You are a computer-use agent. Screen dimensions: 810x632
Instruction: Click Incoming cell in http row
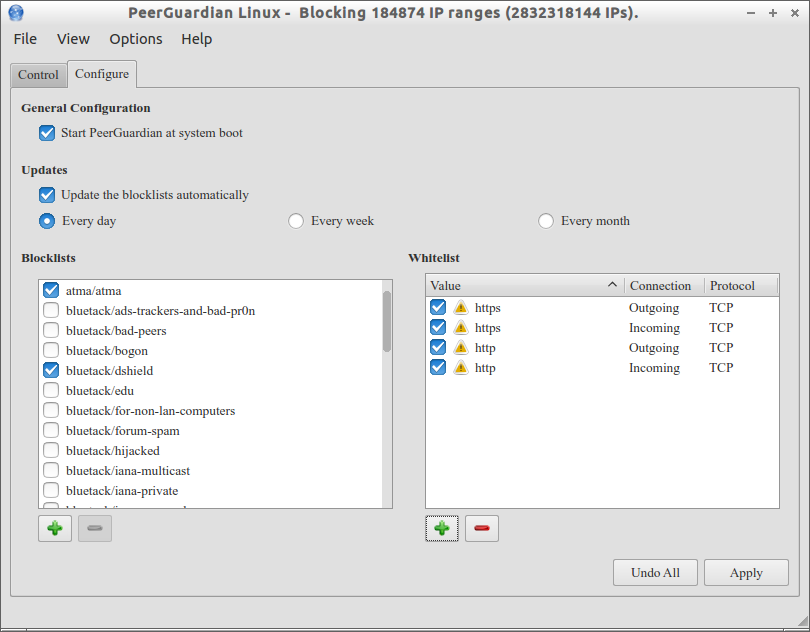[655, 368]
